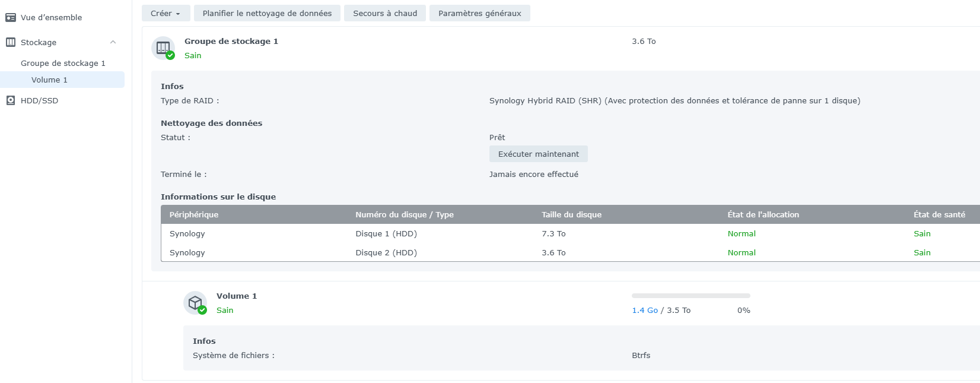Viewport: 980px width, 383px height.
Task: Click the HDD/SSD disk icon
Action: (11, 100)
